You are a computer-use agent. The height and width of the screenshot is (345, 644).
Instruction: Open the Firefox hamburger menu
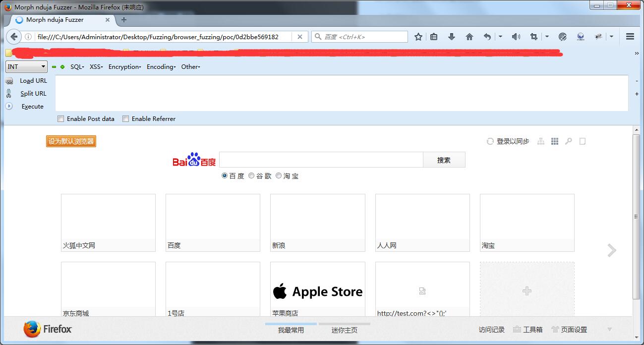630,37
